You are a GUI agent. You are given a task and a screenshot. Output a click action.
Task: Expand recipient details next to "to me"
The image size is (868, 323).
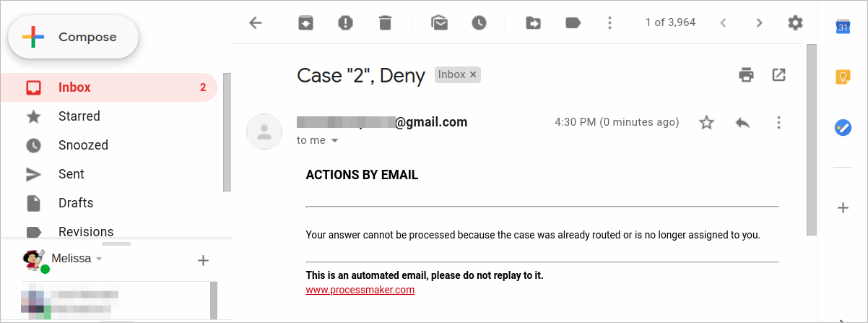[334, 141]
